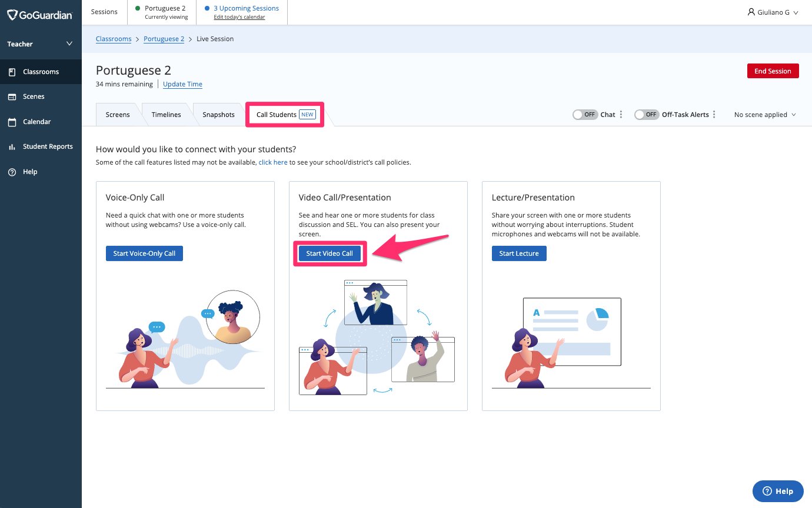The height and width of the screenshot is (508, 812).
Task: Click the Voice-Only Call illustration
Action: (185, 338)
